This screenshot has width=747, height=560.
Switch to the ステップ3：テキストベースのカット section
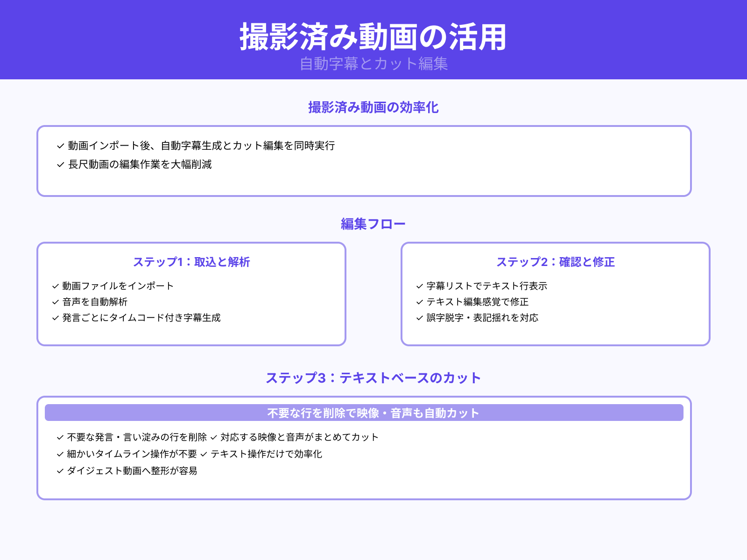[x=373, y=378]
